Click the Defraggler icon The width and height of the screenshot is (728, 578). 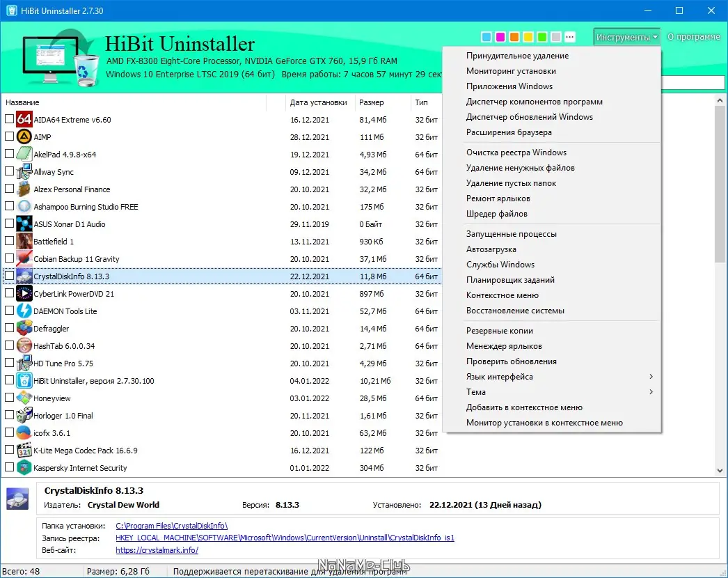coord(24,329)
